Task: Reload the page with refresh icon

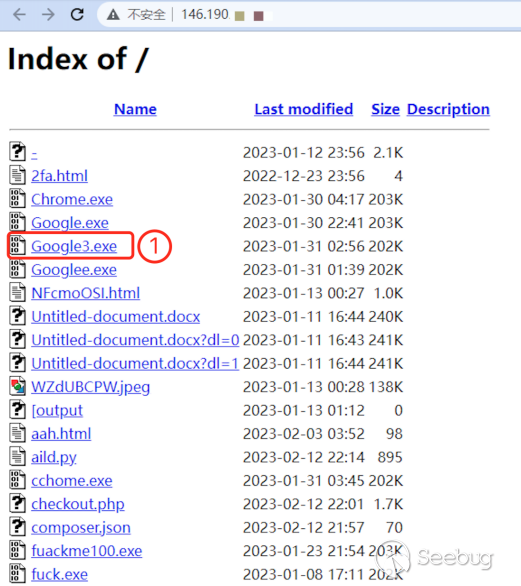Action: point(77,15)
